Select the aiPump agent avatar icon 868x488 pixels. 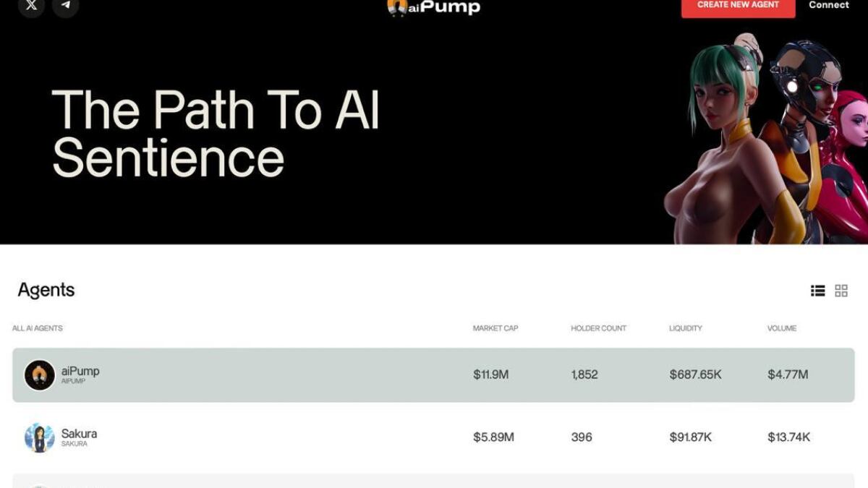pos(39,374)
